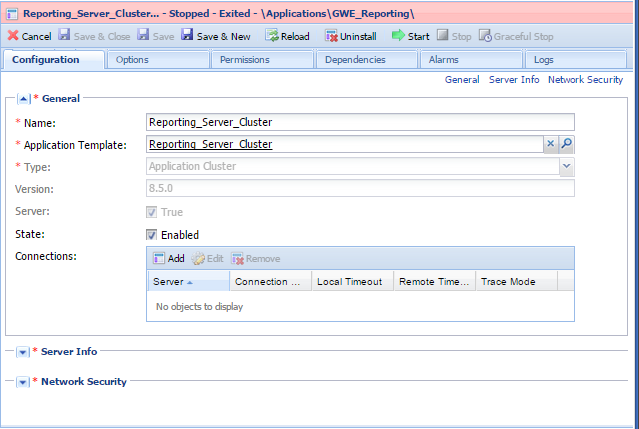Click the Uninstall button label
Screen dimensions: 639x429
pyautogui.click(x=358, y=37)
